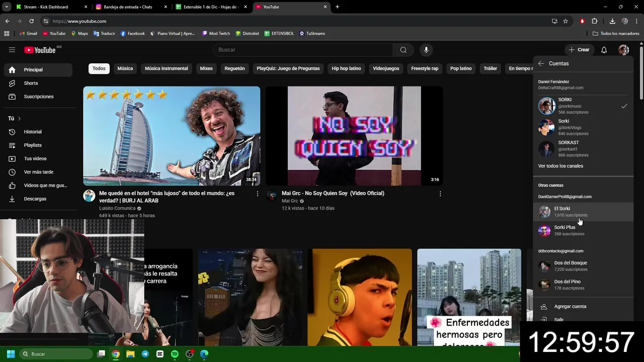The image size is (644, 362).
Task: Switch to the Stream - Kick Dashboard tab
Action: pos(50,7)
